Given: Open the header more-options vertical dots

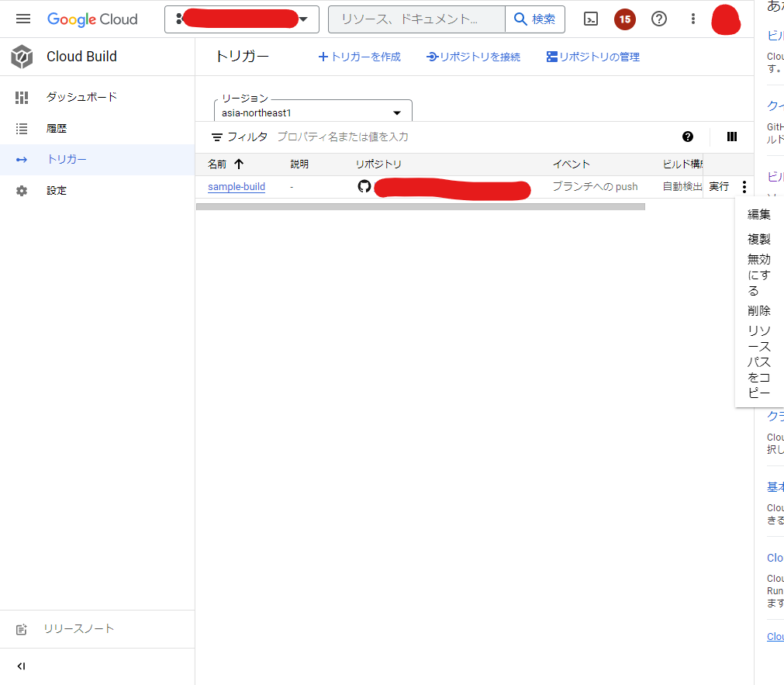Looking at the screenshot, I should click(x=693, y=19).
